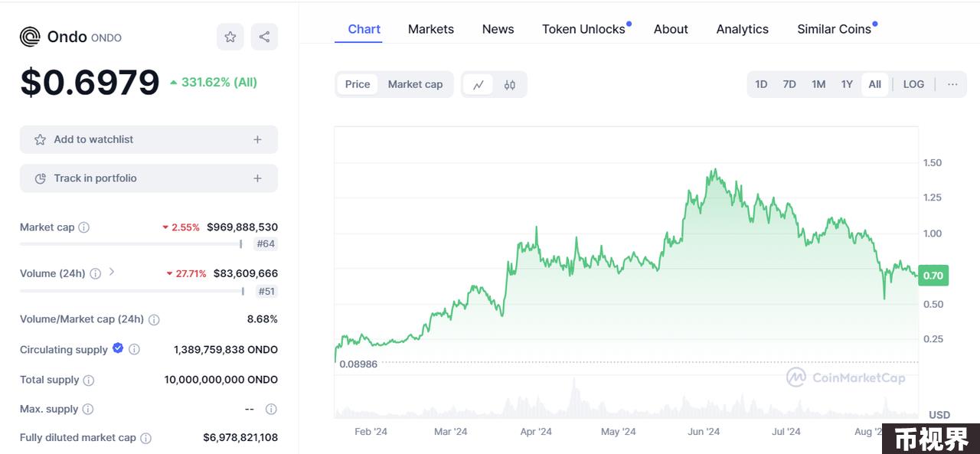Click the Circulating supply verified badge
Screen dimensions: 980x454
click(x=118, y=348)
